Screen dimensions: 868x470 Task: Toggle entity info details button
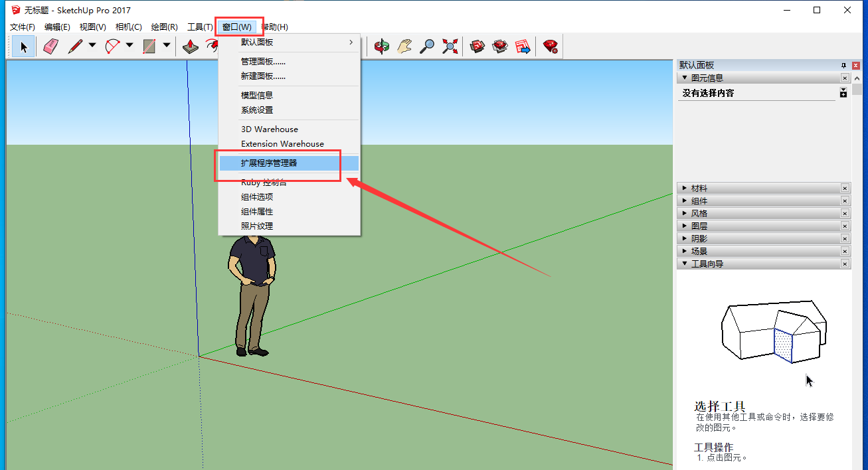843,93
